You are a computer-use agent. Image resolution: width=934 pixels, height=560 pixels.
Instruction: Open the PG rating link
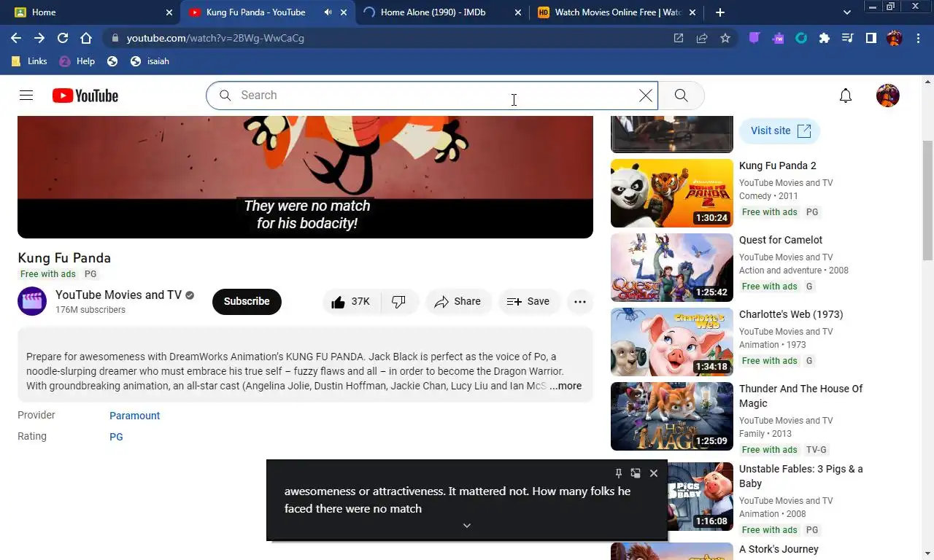(116, 437)
